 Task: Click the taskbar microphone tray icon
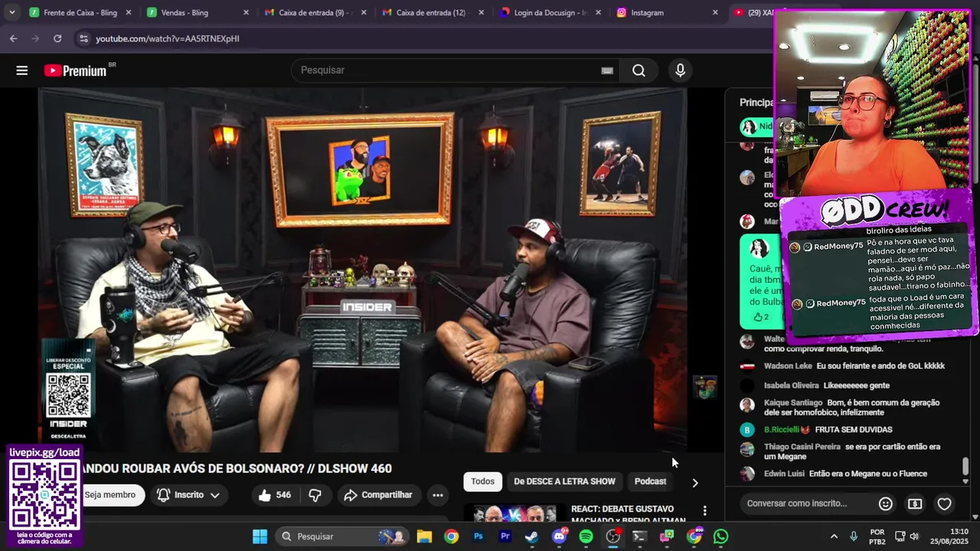click(854, 536)
